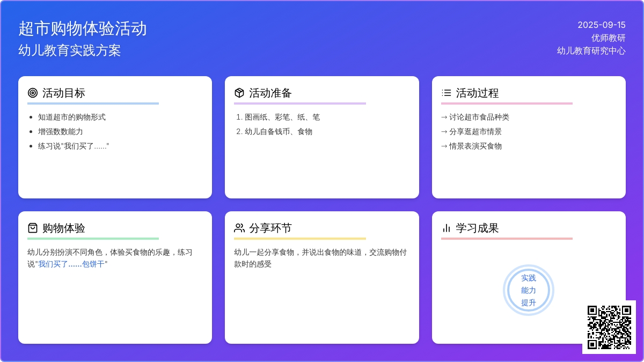This screenshot has height=362, width=644.
Task: Click the bullet 增强数数能力
Action: [x=61, y=131]
